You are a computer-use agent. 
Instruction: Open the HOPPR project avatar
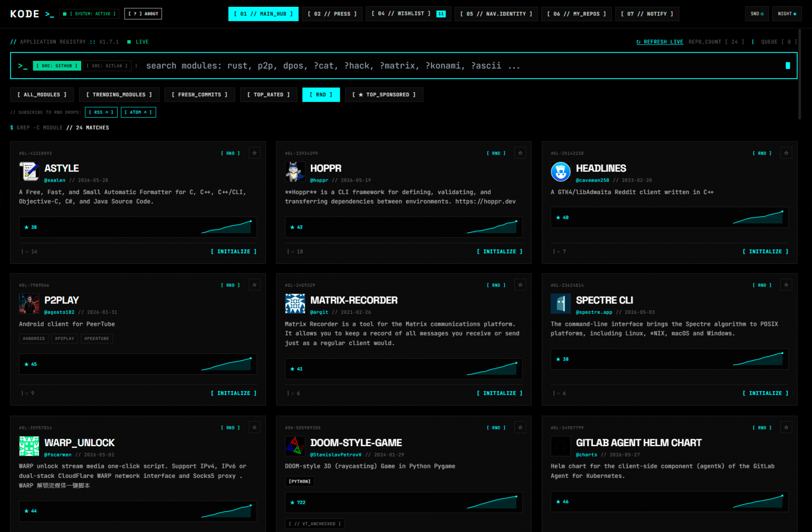pyautogui.click(x=295, y=172)
